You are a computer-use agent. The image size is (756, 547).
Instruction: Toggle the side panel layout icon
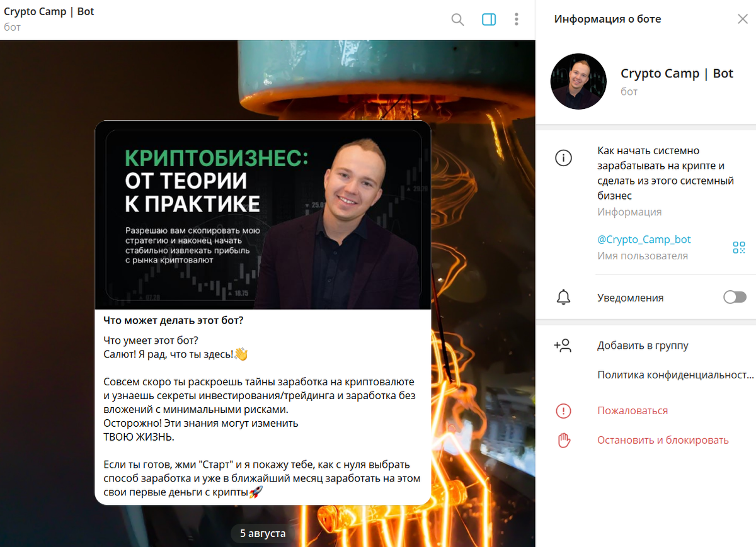(x=489, y=20)
